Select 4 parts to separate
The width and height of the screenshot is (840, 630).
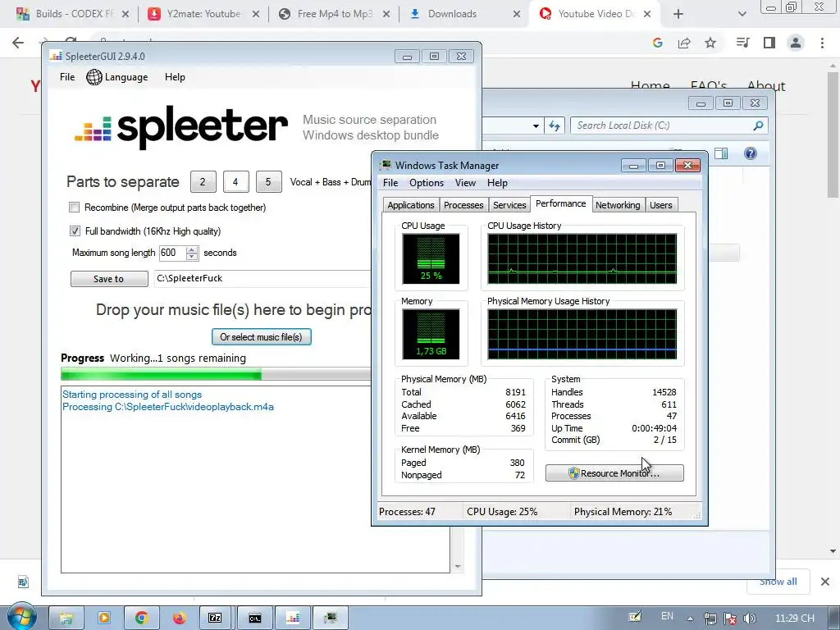235,182
